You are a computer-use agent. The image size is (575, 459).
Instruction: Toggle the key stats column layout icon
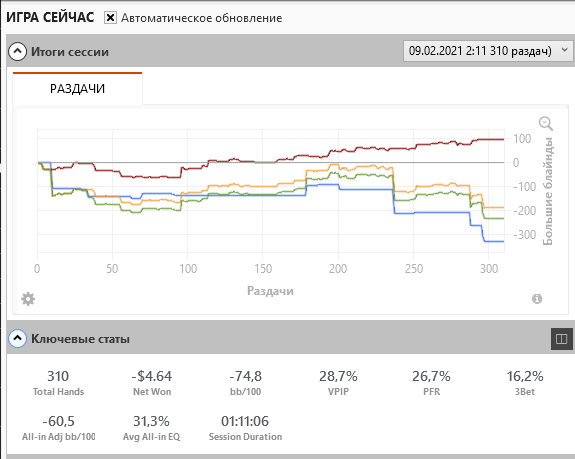(561, 339)
